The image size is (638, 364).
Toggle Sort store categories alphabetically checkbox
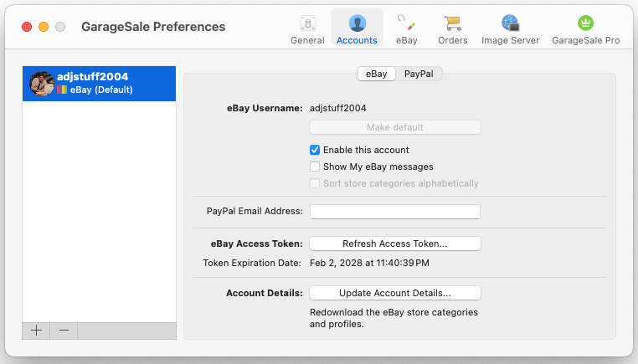(x=315, y=183)
